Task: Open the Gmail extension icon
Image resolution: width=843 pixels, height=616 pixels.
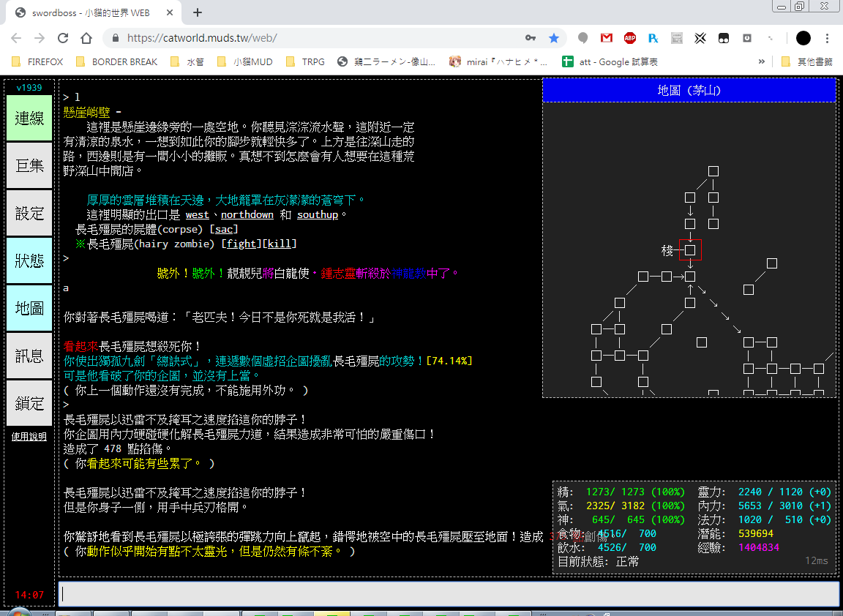Action: (x=607, y=38)
